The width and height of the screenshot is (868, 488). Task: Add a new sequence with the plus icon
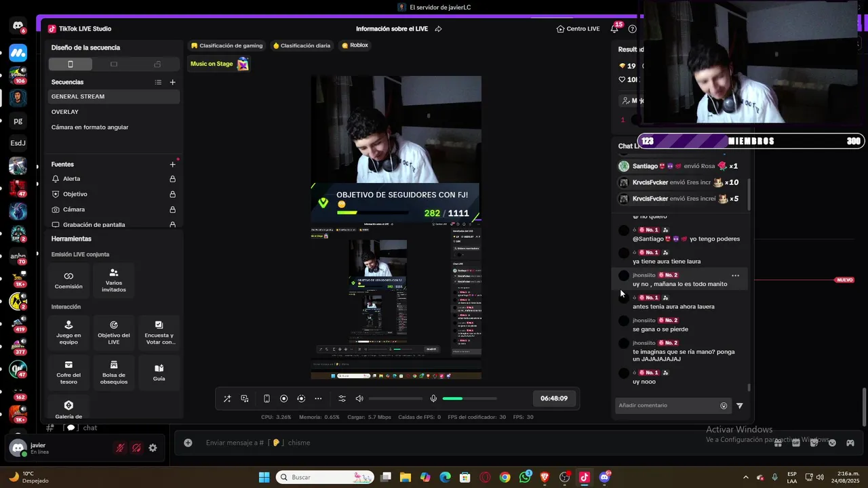click(x=172, y=82)
